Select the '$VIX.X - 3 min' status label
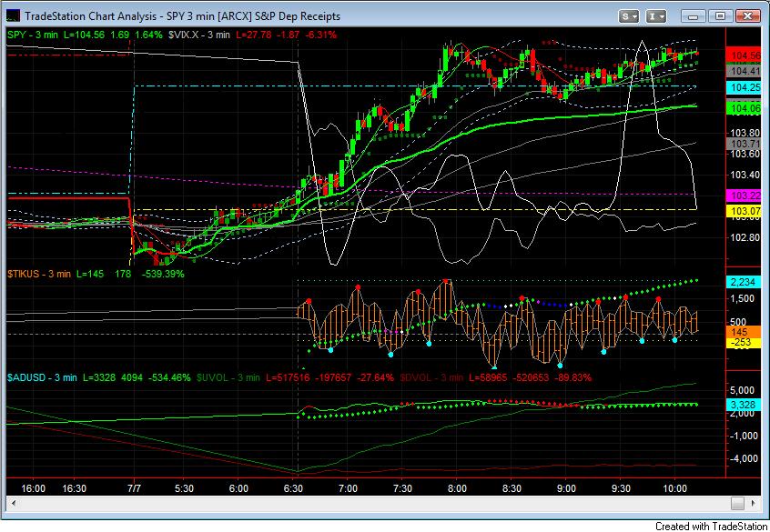This screenshot has height=532, width=770. (x=199, y=35)
